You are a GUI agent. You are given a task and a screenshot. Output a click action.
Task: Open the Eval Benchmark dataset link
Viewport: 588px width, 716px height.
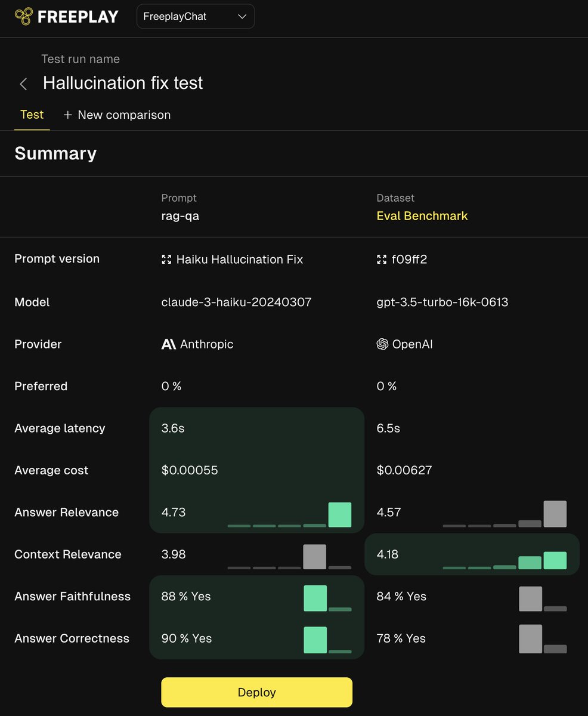422,216
